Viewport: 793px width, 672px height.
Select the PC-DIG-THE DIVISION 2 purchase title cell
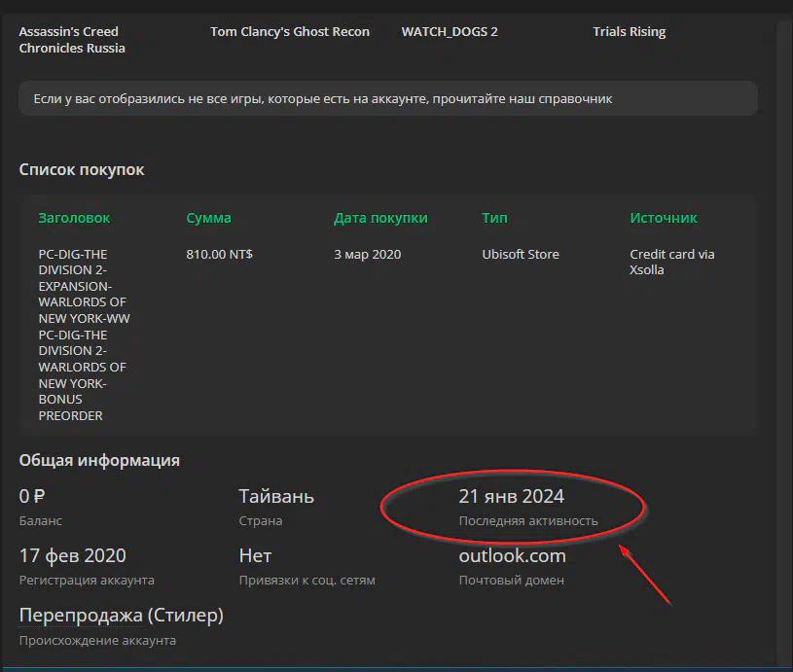click(x=84, y=335)
